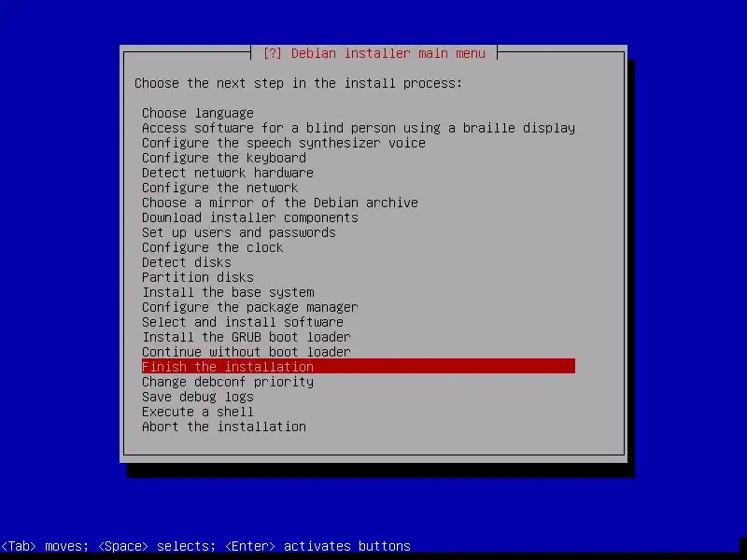Activate the highlighted Finish the installation entry
Image resolution: width=747 pixels, height=560 pixels.
[359, 366]
